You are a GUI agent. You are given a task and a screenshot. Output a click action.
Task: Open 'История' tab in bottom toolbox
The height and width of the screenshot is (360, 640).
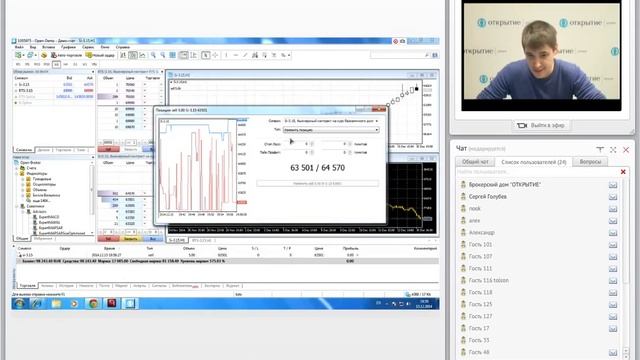coord(66,286)
